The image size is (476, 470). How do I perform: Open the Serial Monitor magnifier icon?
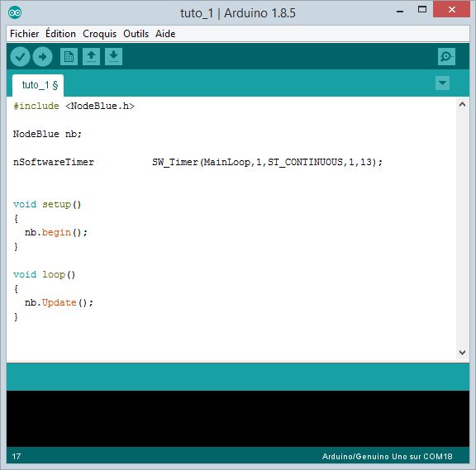point(446,57)
